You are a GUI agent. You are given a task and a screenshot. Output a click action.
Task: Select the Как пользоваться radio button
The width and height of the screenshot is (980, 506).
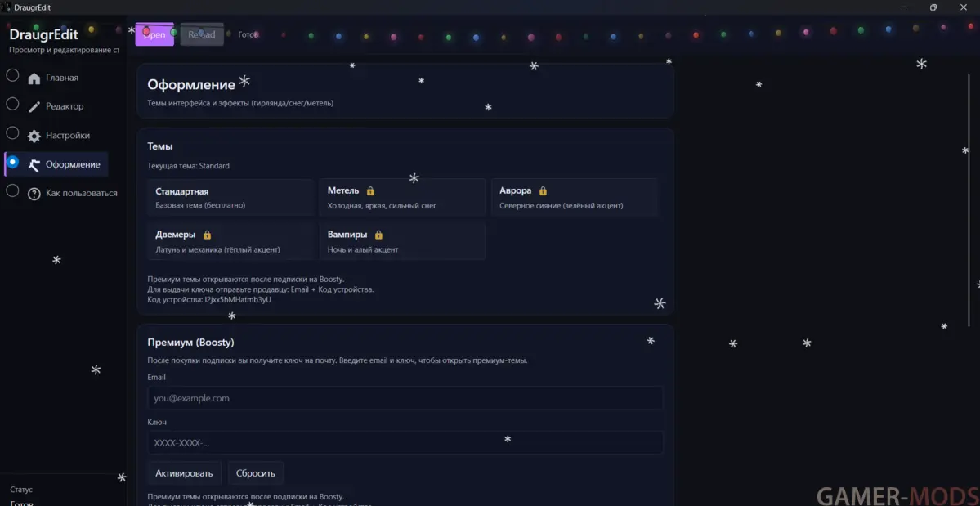(12, 190)
